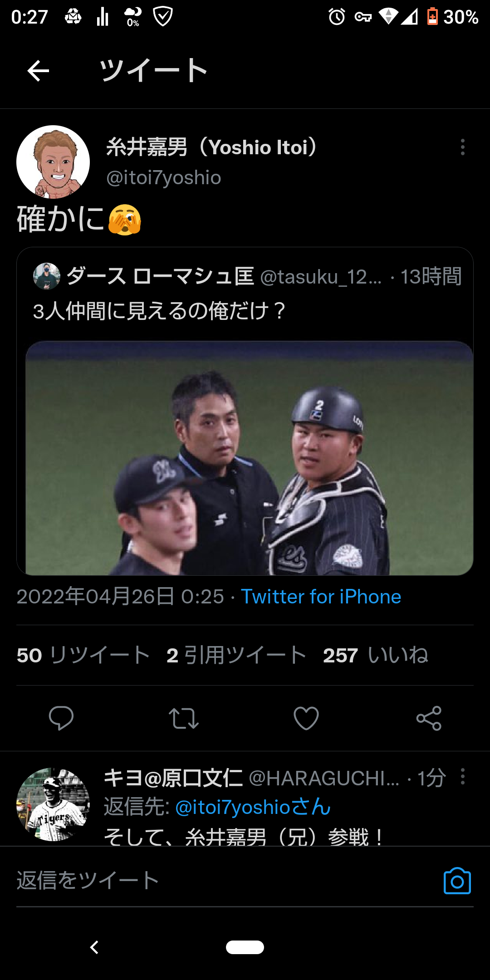View the 50 retweets list
The width and height of the screenshot is (490, 980).
pos(83,655)
